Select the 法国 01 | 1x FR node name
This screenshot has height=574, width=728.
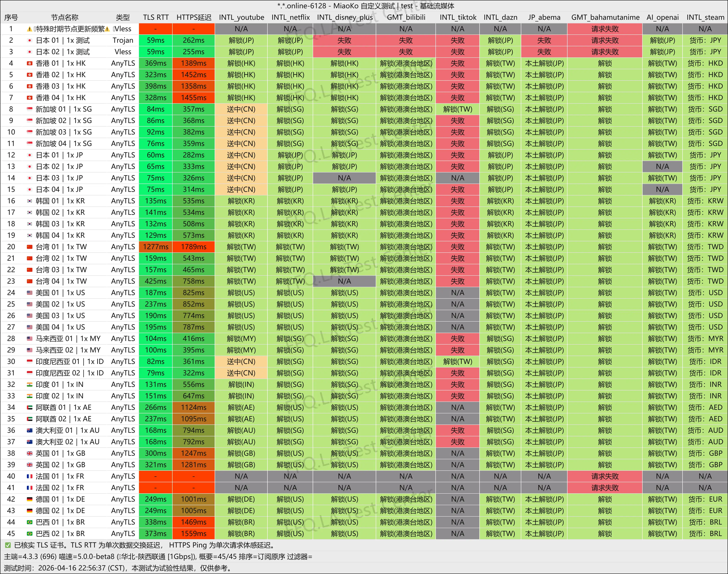coord(60,476)
